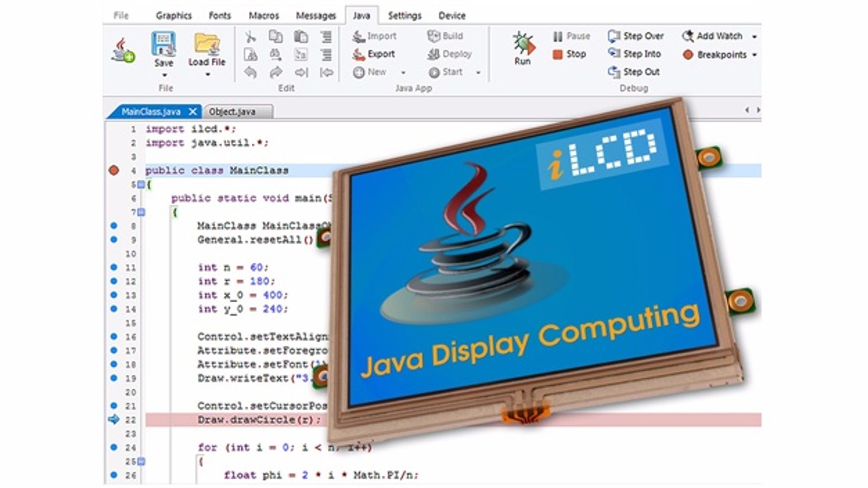Open the File ribbon tab

click(121, 16)
